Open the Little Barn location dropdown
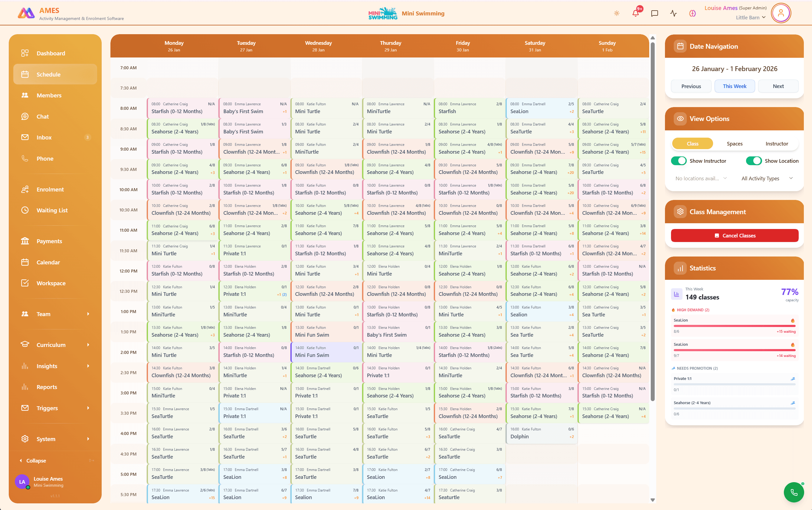This screenshot has width=812, height=510. pyautogui.click(x=751, y=18)
